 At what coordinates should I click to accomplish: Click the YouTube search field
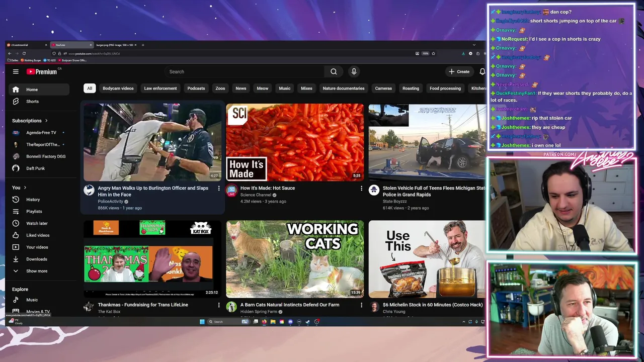click(244, 71)
